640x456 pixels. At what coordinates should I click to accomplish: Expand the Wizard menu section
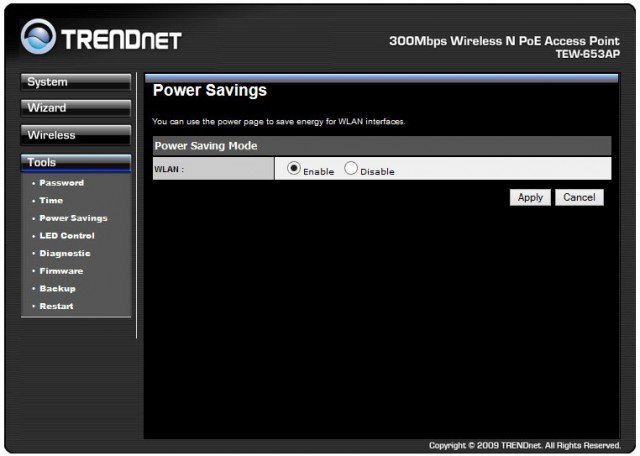75,108
